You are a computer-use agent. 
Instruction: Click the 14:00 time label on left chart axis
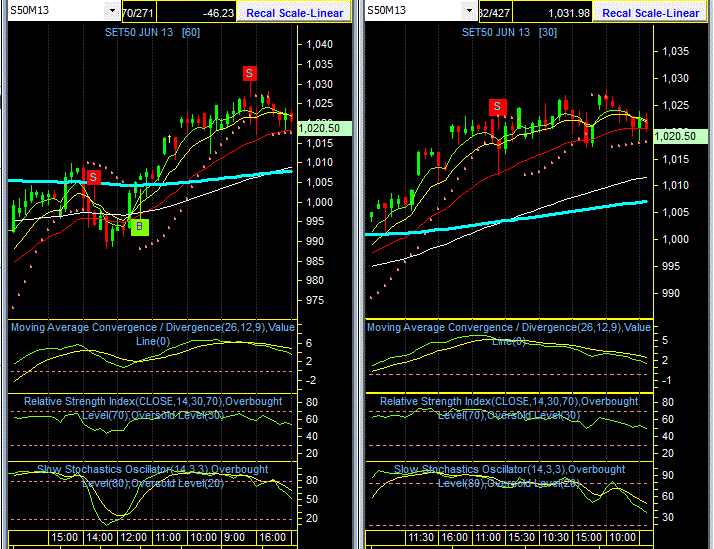(100, 537)
